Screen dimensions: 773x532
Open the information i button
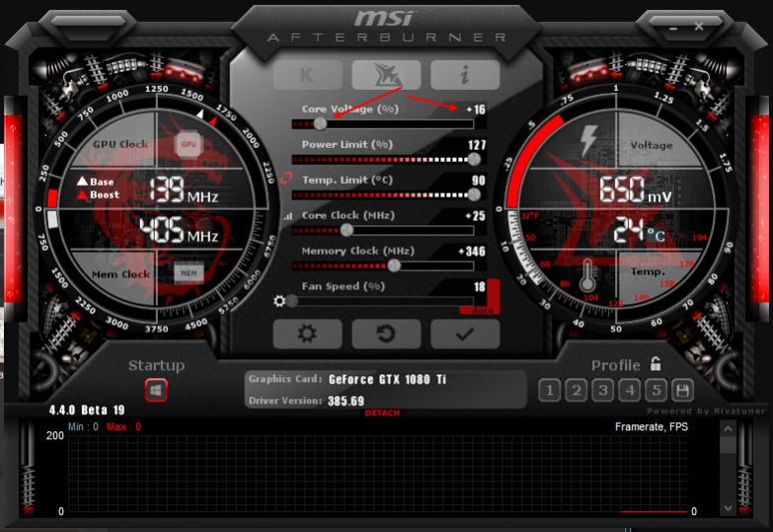(465, 75)
